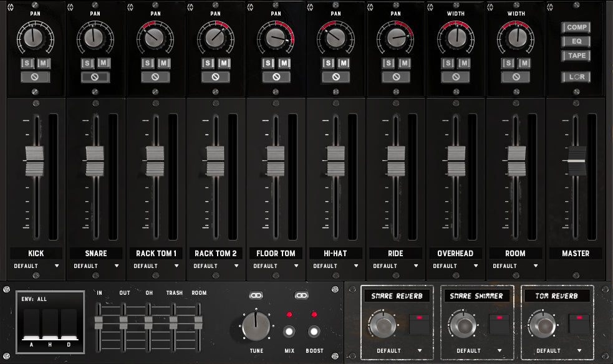Viewport: 613px width, 364px height.
Task: Click the Snare Reverb amount knob
Action: pos(383,325)
